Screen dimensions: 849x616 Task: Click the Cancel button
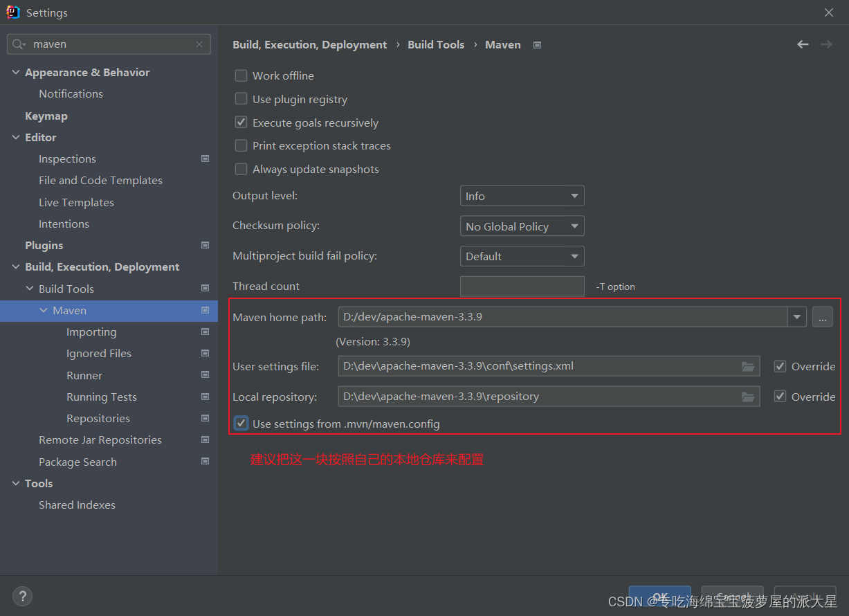point(733,597)
